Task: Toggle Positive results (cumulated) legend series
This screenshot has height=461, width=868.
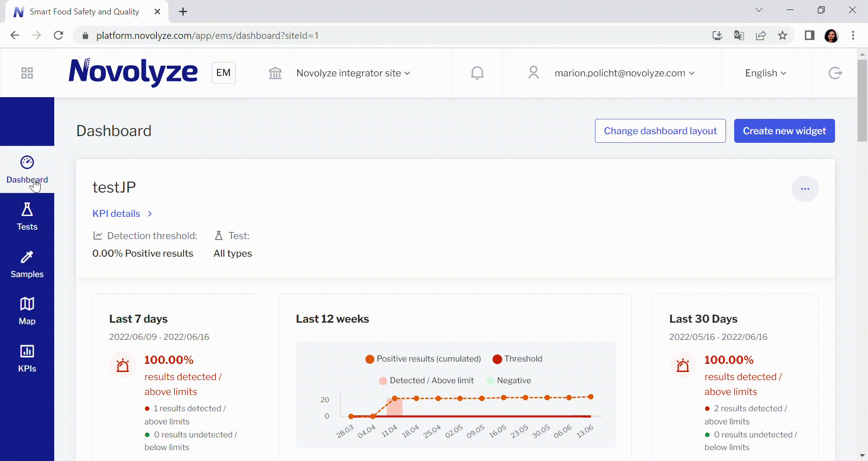Action: coord(423,359)
